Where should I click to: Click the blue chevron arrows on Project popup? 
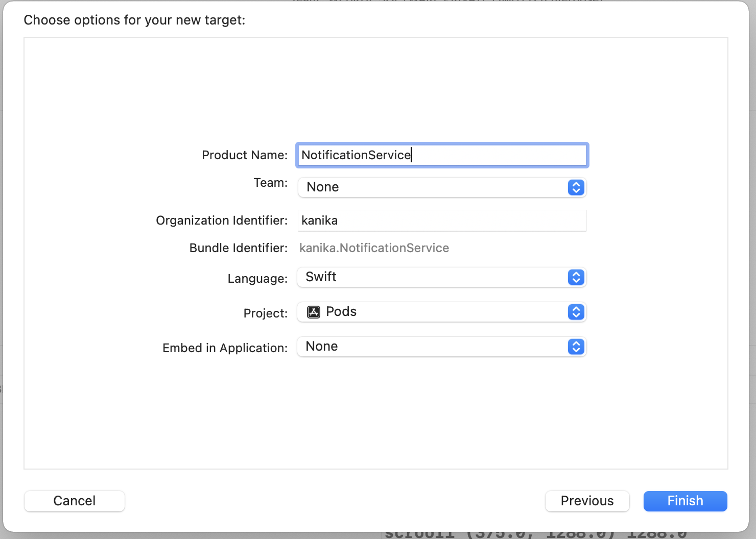tap(576, 312)
